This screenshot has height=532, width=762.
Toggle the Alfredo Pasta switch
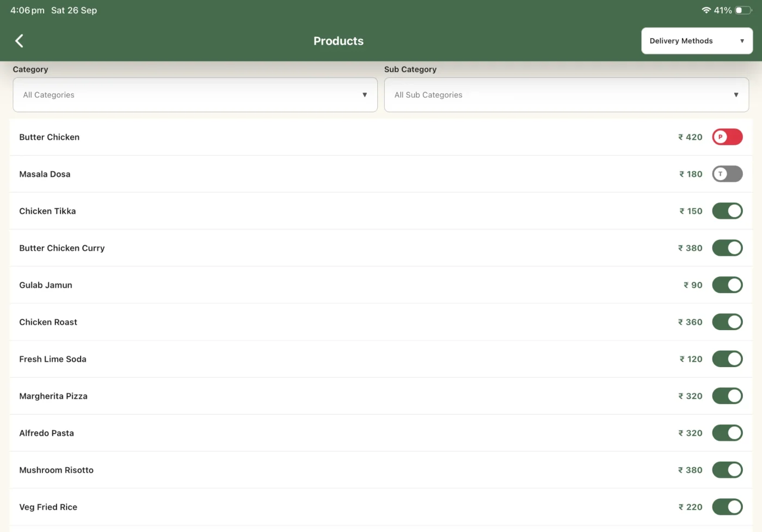[727, 433]
